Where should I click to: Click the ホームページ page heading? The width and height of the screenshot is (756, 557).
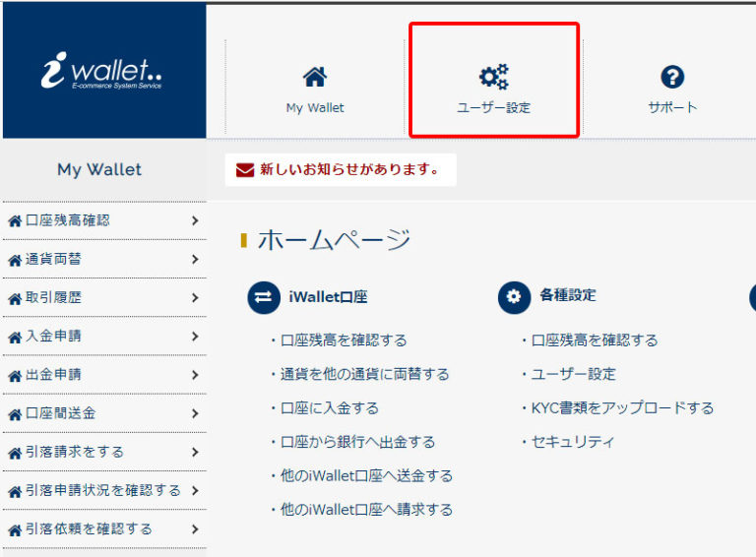334,239
